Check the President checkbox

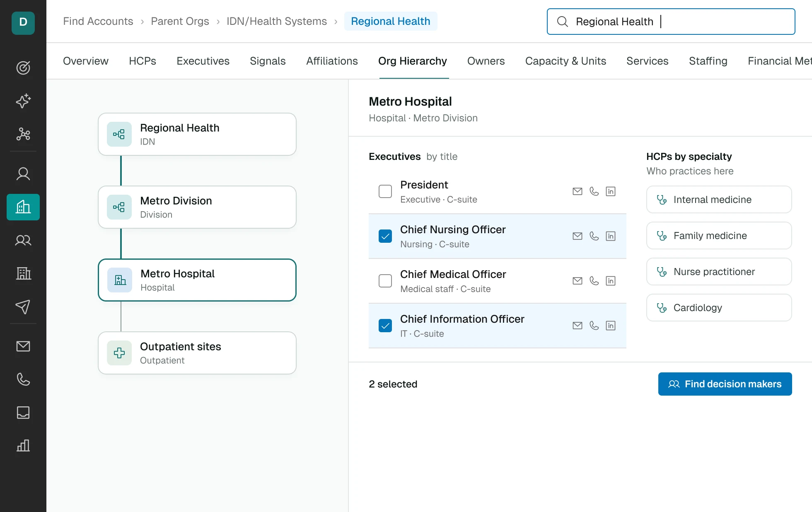click(385, 191)
